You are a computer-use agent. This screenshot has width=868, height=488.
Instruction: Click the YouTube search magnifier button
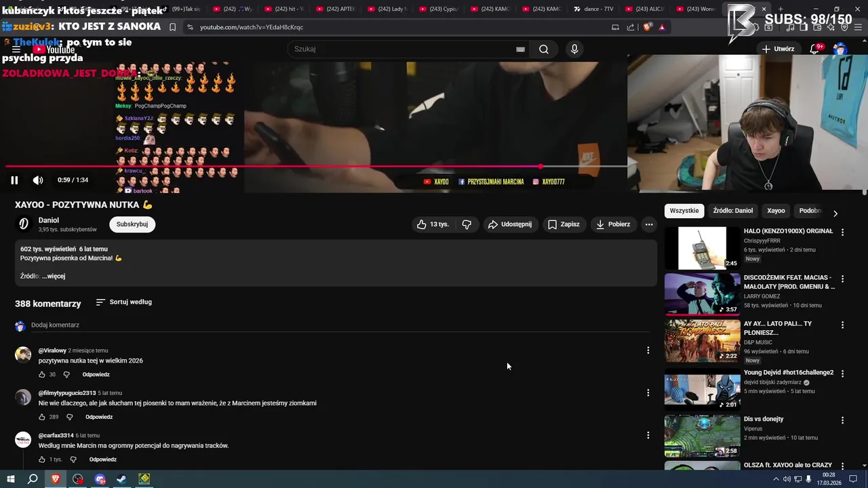click(x=544, y=49)
